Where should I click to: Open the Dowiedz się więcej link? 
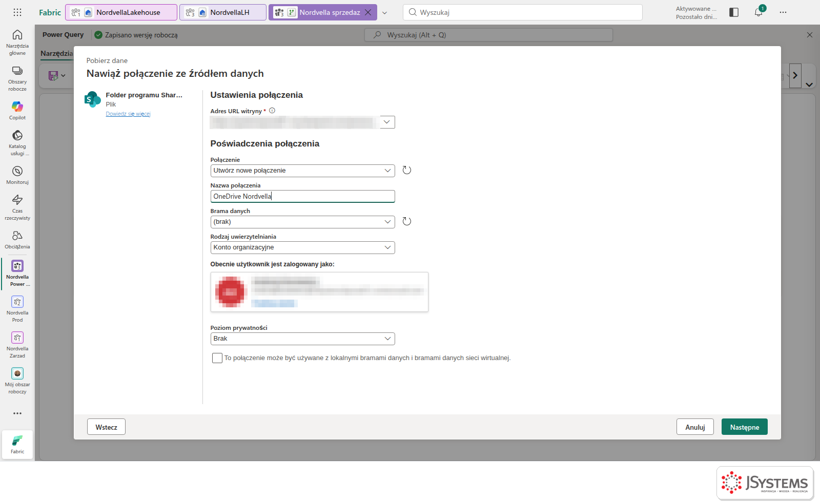[128, 114]
